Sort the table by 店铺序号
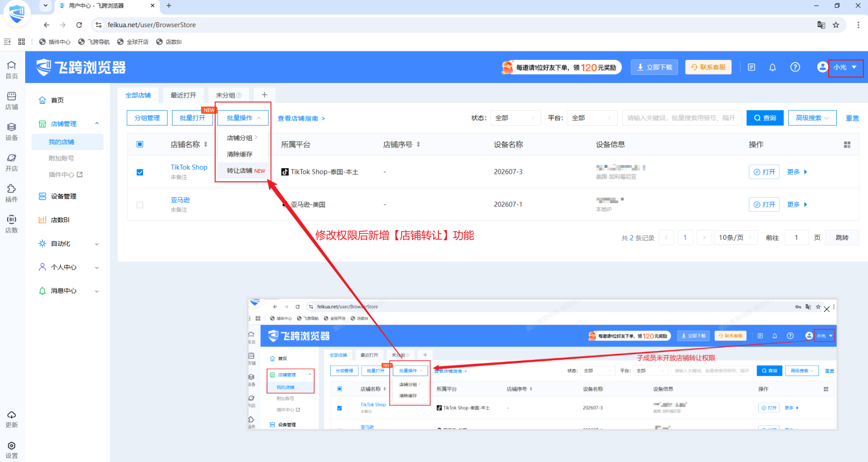 (x=418, y=145)
